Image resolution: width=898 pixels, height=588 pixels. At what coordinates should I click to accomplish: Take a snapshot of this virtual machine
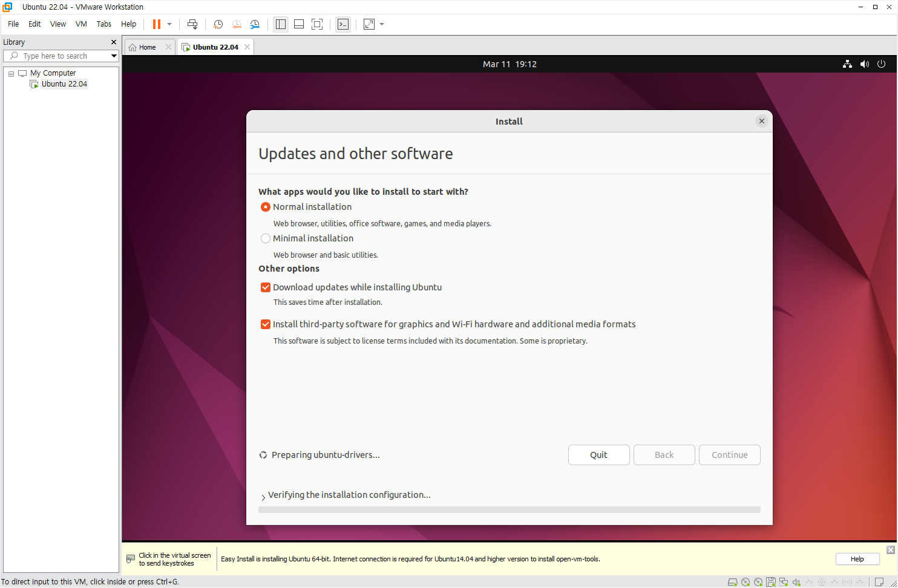pyautogui.click(x=218, y=24)
